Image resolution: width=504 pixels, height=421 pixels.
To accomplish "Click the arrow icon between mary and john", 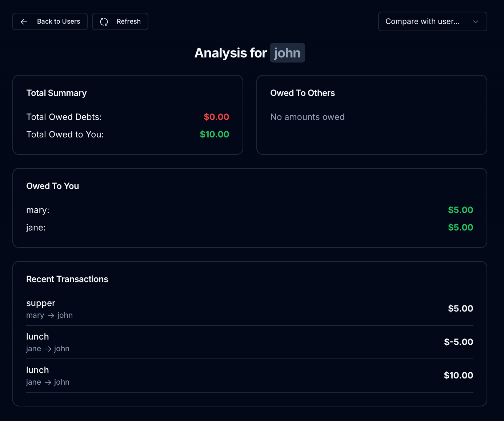I will click(51, 316).
